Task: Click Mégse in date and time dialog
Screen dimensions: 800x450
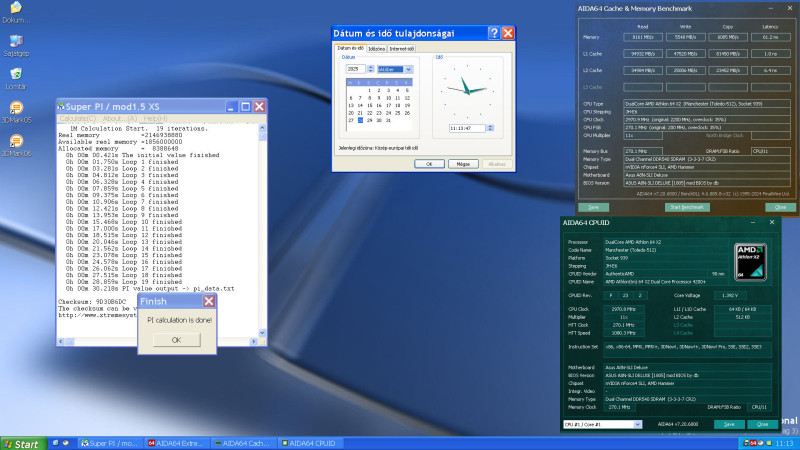Action: [463, 164]
